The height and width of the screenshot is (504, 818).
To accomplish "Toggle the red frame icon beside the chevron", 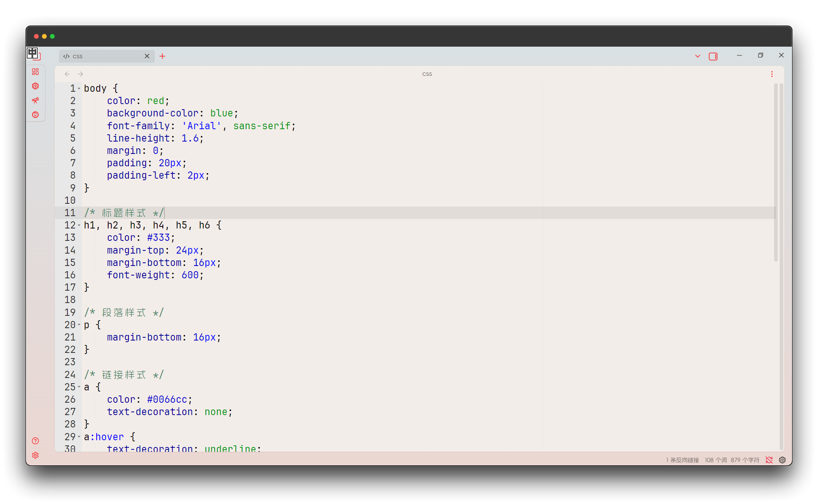I will 713,56.
